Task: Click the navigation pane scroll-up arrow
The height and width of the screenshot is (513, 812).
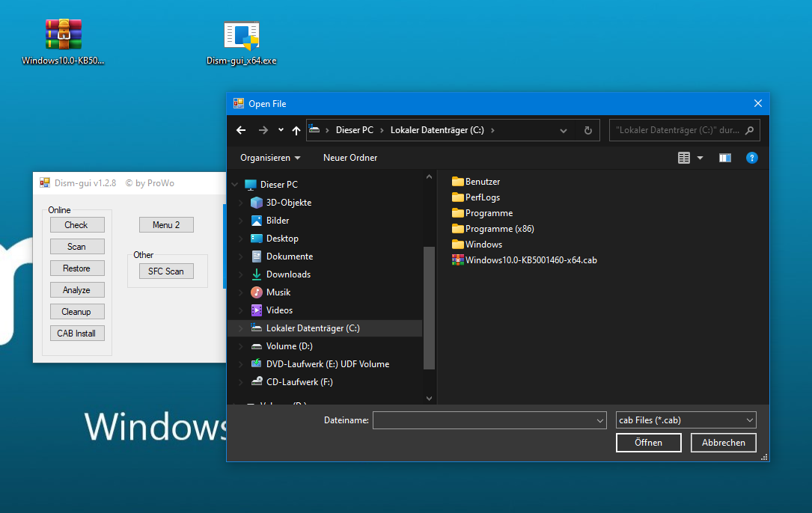Action: tap(429, 177)
